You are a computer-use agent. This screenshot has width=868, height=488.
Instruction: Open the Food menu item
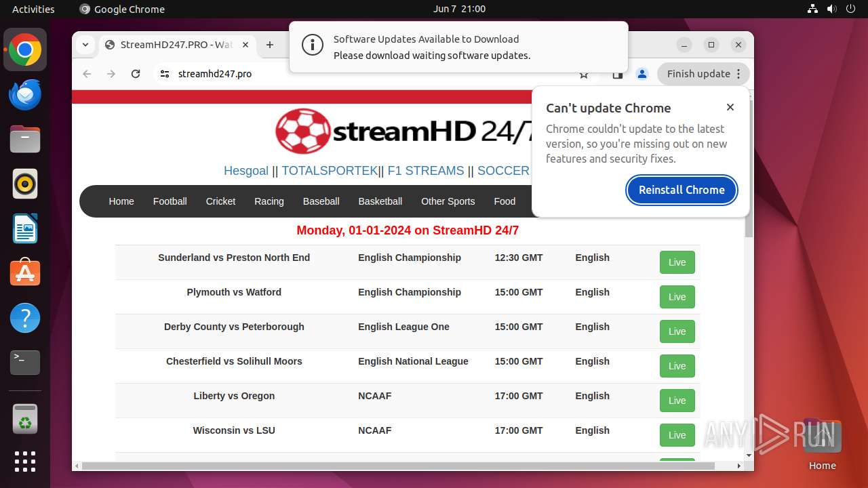(505, 201)
